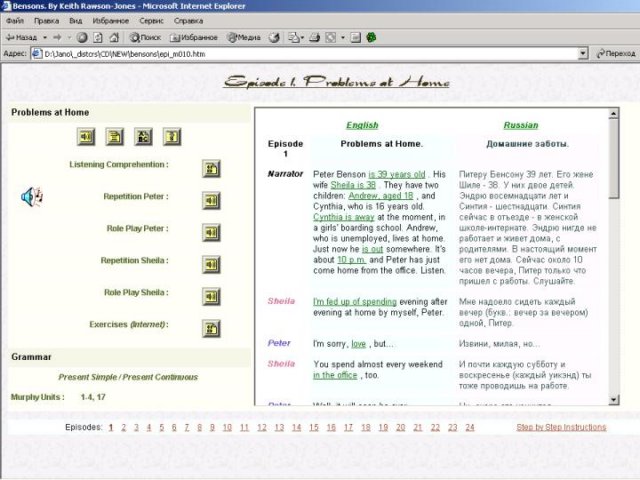Open the Search (Поиск) toolbar button
640x480 pixels.
tap(145, 38)
